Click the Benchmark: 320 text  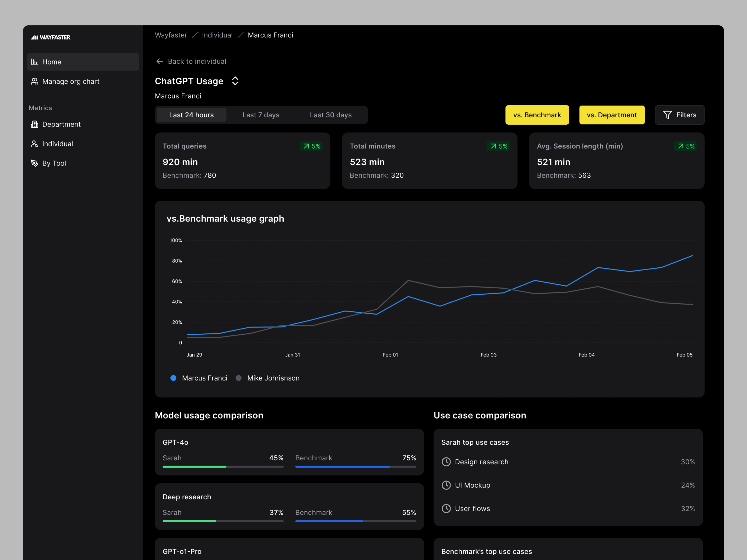[x=377, y=175]
